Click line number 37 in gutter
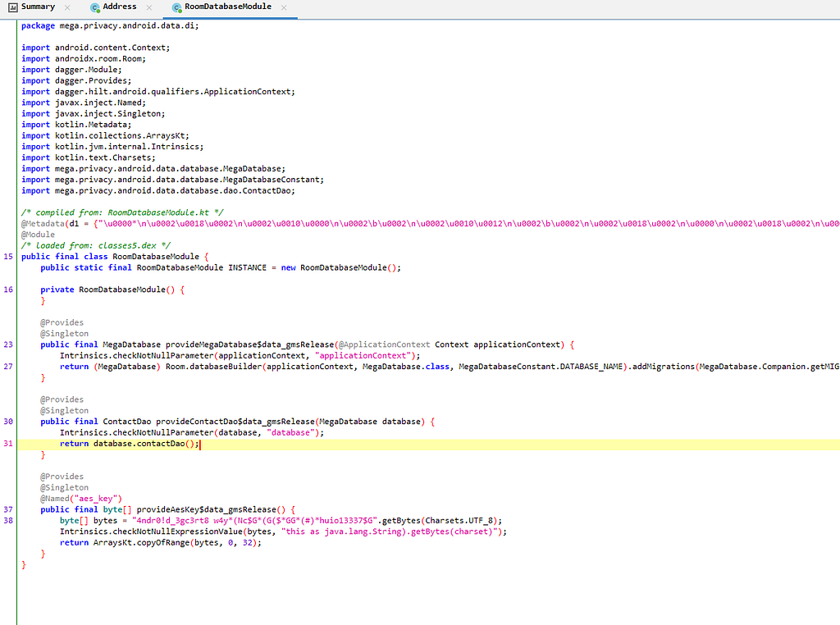Viewport: 840px width, 625px height. 8,509
